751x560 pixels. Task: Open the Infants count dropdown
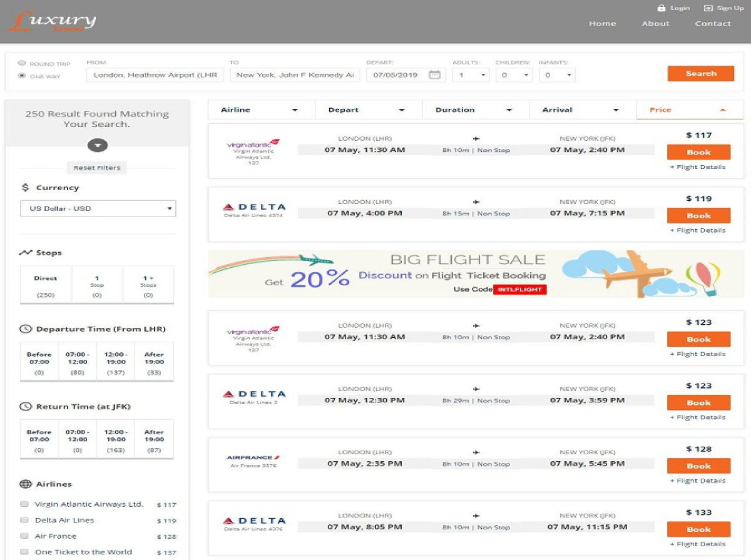[556, 75]
